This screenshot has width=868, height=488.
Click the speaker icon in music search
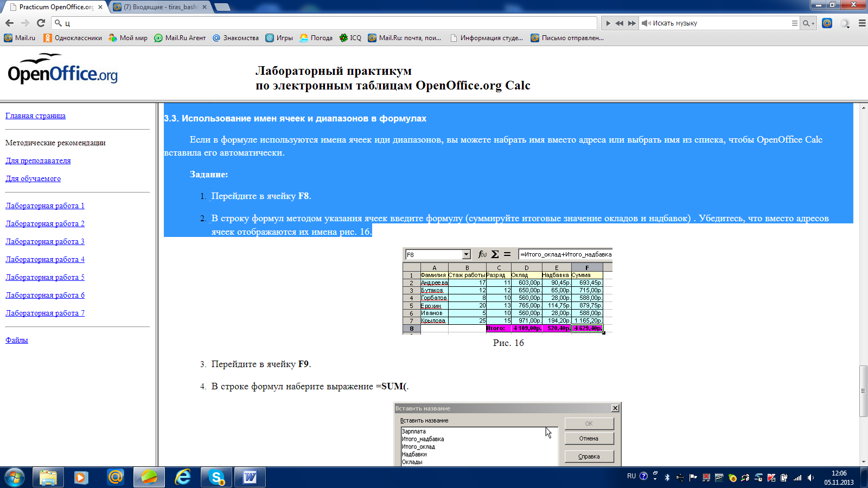pyautogui.click(x=646, y=23)
